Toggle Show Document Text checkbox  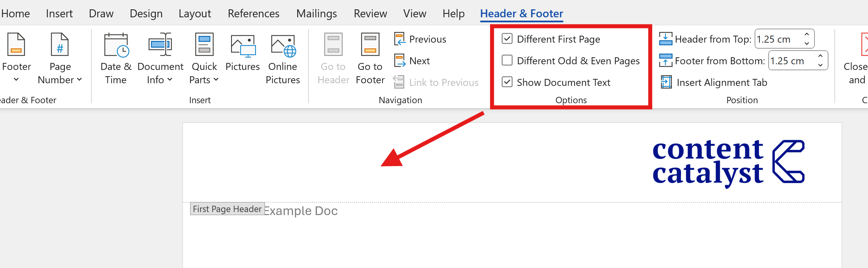(507, 82)
